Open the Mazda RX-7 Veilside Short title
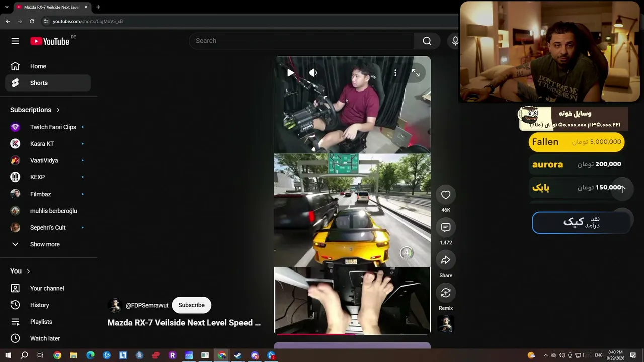 point(184,323)
